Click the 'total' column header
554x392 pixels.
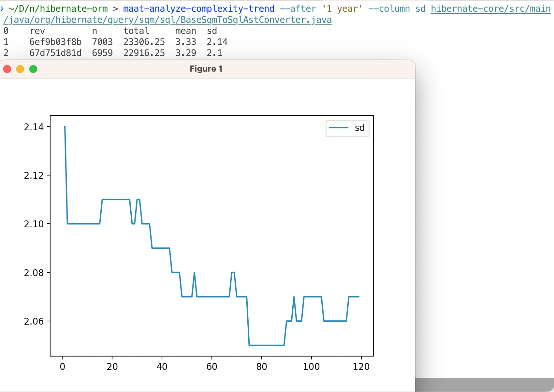136,31
